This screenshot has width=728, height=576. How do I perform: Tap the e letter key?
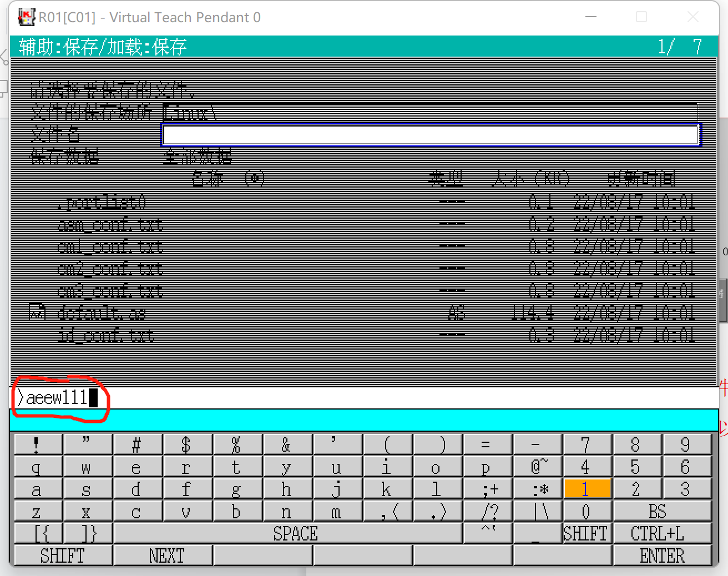pyautogui.click(x=138, y=467)
